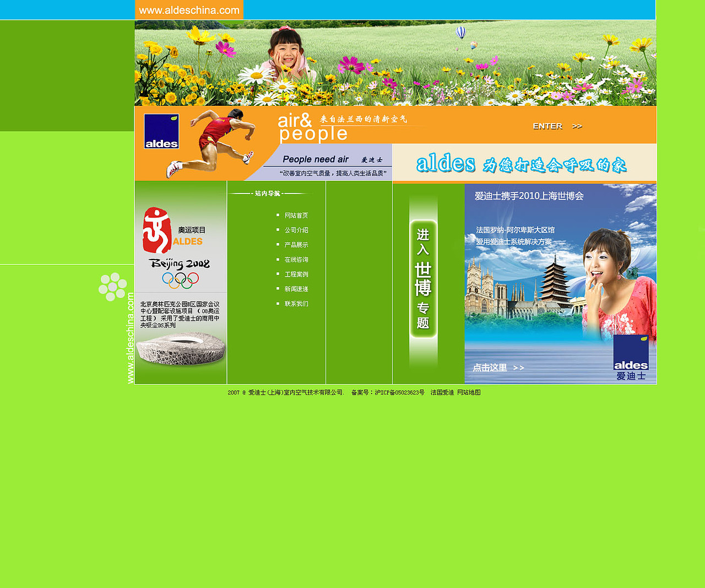The width and height of the screenshot is (705, 588).
Task: Open the 新闻速递 navigation link
Action: 296,289
